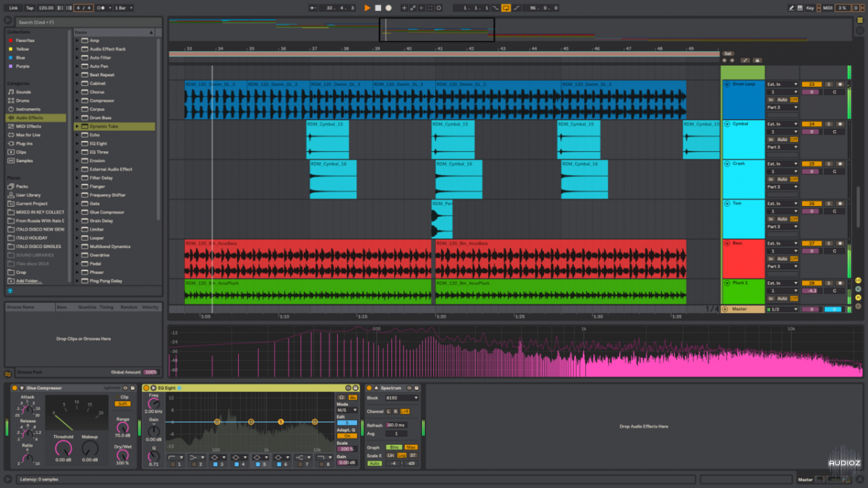868x488 pixels.
Task: Unfold the Bass track
Action: 727,243
